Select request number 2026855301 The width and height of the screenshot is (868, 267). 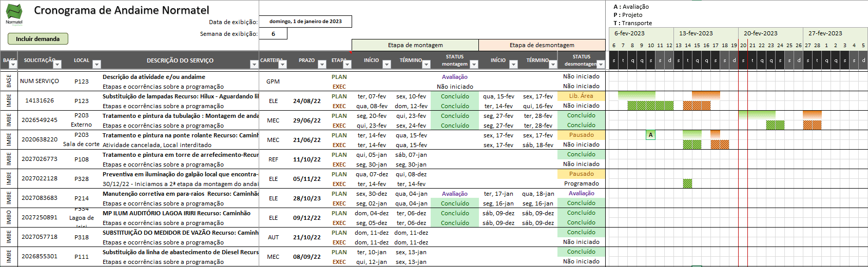coord(40,256)
